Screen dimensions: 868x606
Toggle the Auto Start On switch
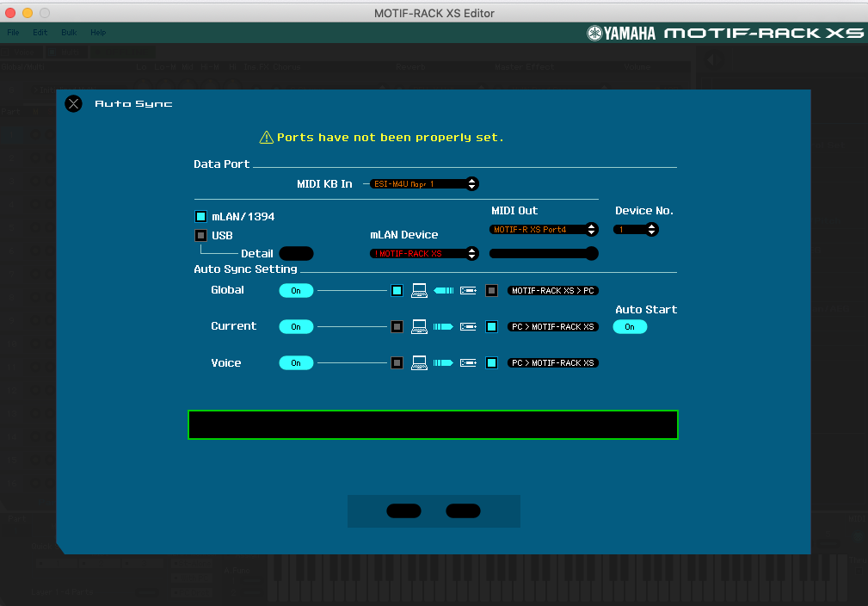(630, 327)
